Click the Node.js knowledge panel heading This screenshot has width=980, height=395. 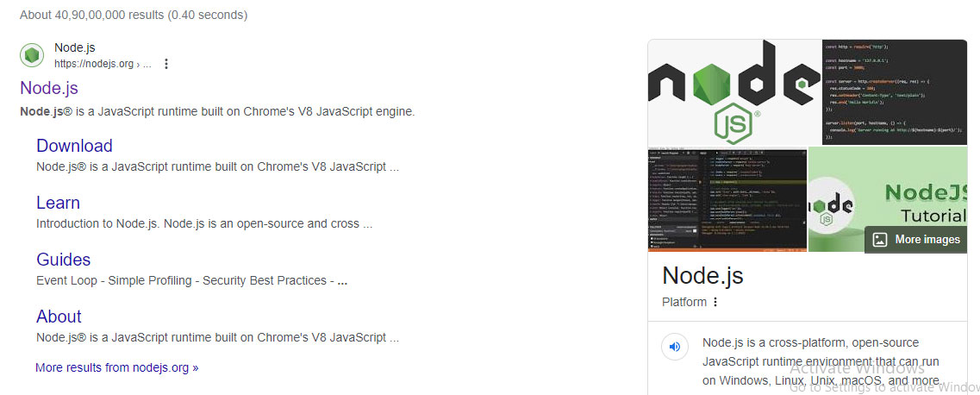point(702,275)
